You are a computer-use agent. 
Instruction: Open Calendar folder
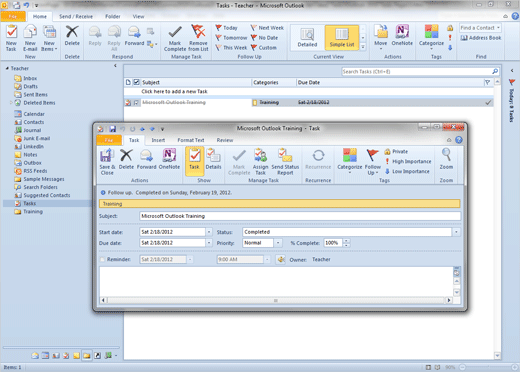coord(34,114)
